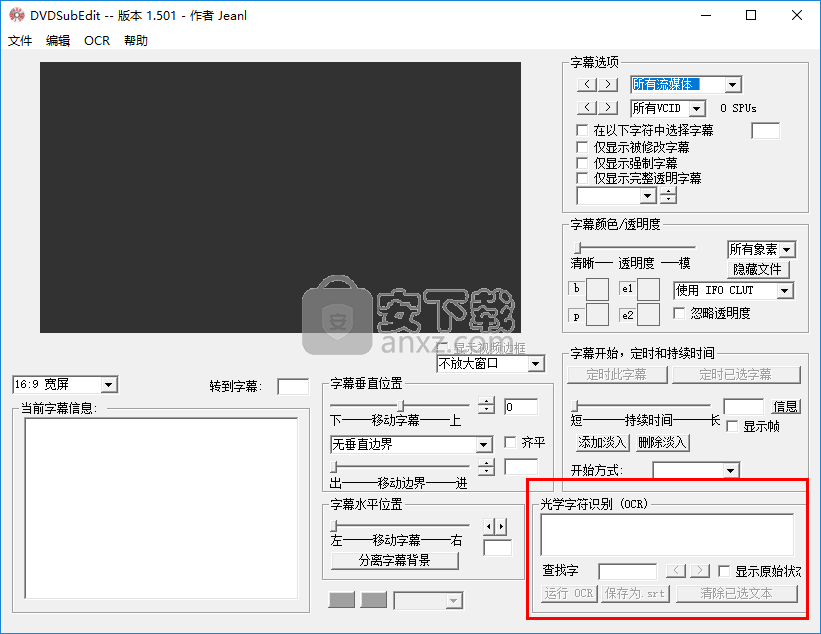
Task: Click the OCR result text area
Action: coord(667,535)
